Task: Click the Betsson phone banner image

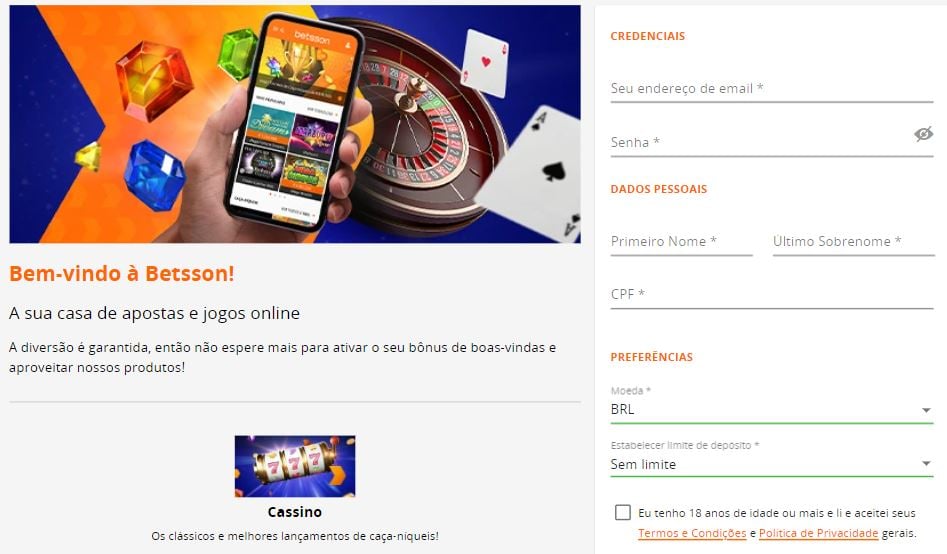Action: 295,124
